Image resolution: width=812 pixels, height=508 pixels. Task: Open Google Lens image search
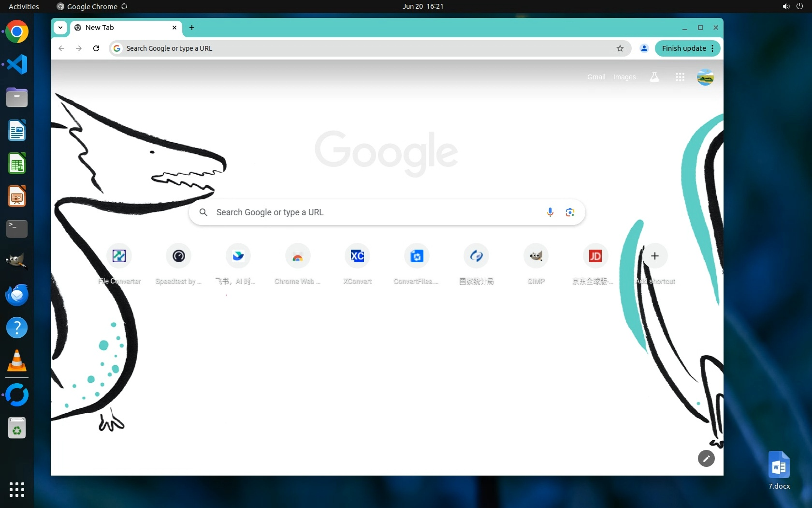point(570,212)
